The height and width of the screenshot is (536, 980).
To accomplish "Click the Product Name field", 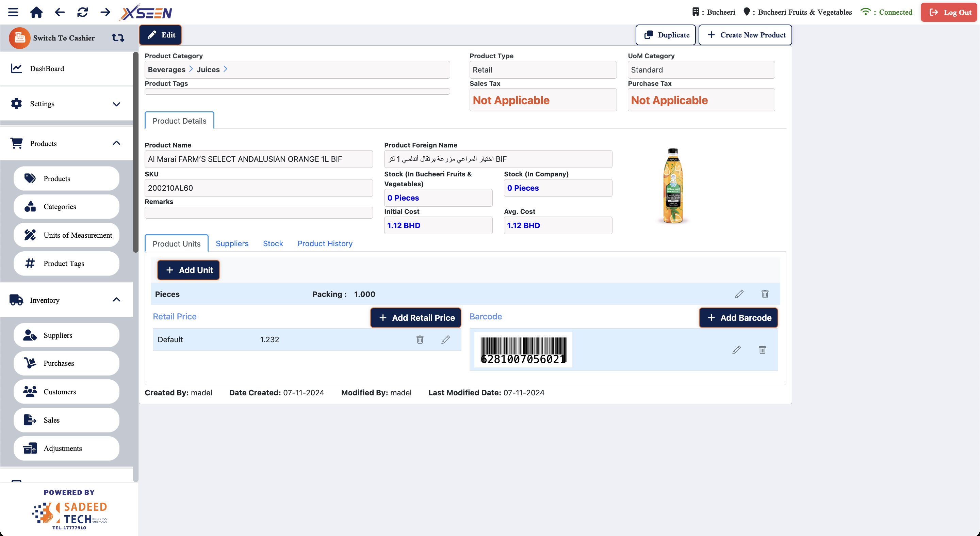I will click(259, 159).
